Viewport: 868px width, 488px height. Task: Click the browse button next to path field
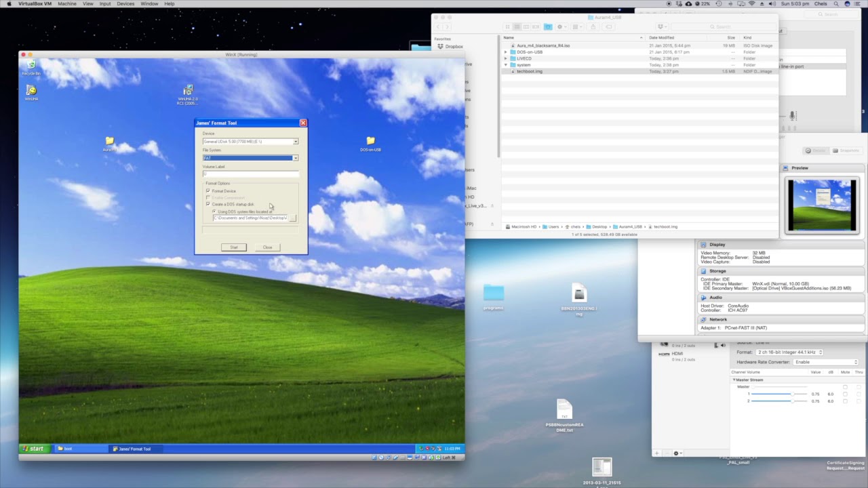(x=293, y=218)
